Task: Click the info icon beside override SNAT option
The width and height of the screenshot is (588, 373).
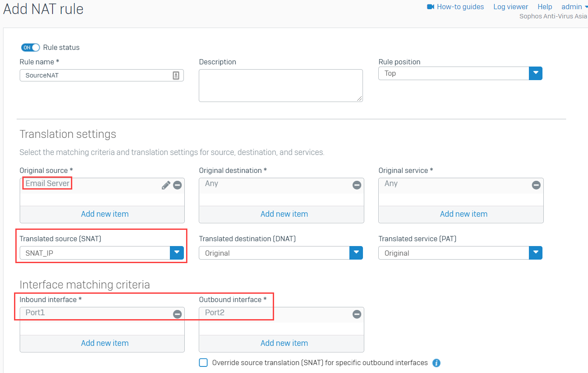Action: tap(436, 362)
